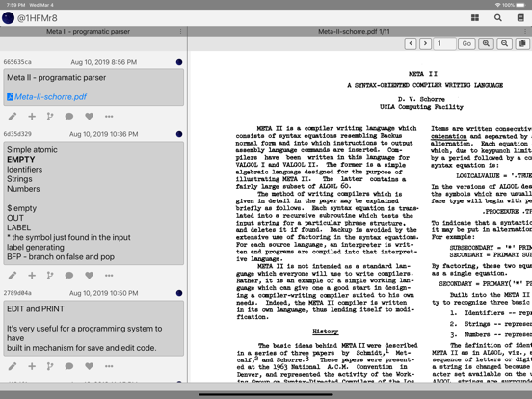Toggle blue dot on note 6d35d329
The width and height of the screenshot is (532, 399).
[179, 134]
